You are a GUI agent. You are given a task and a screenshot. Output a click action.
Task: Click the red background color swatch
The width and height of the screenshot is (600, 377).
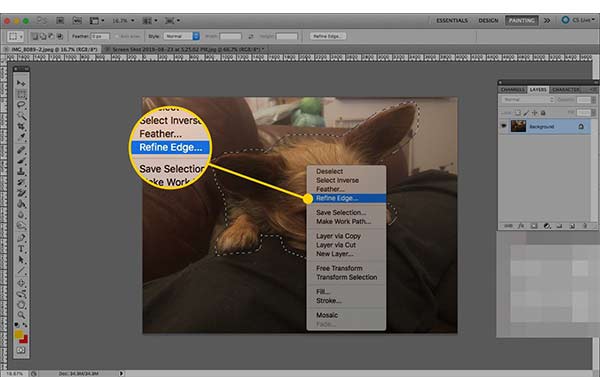pos(24,339)
